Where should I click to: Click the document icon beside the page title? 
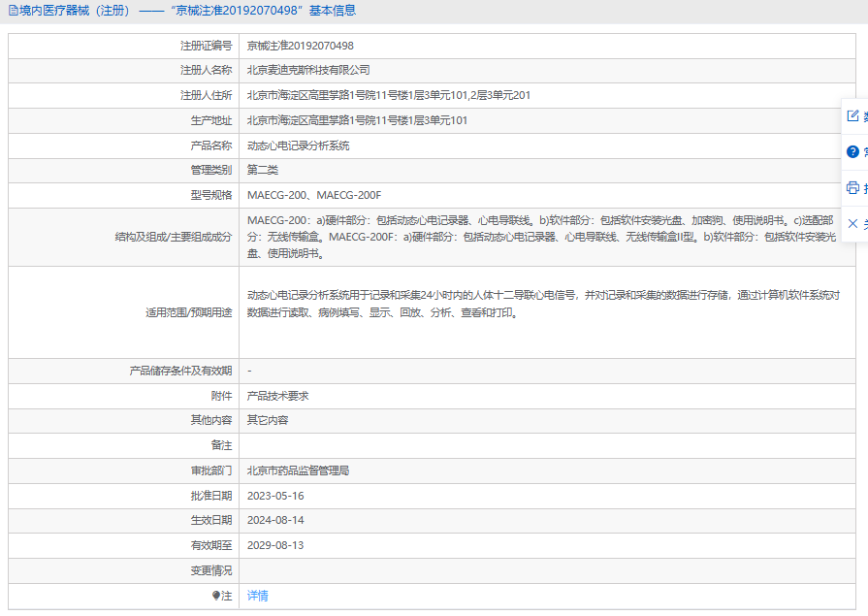tap(13, 11)
